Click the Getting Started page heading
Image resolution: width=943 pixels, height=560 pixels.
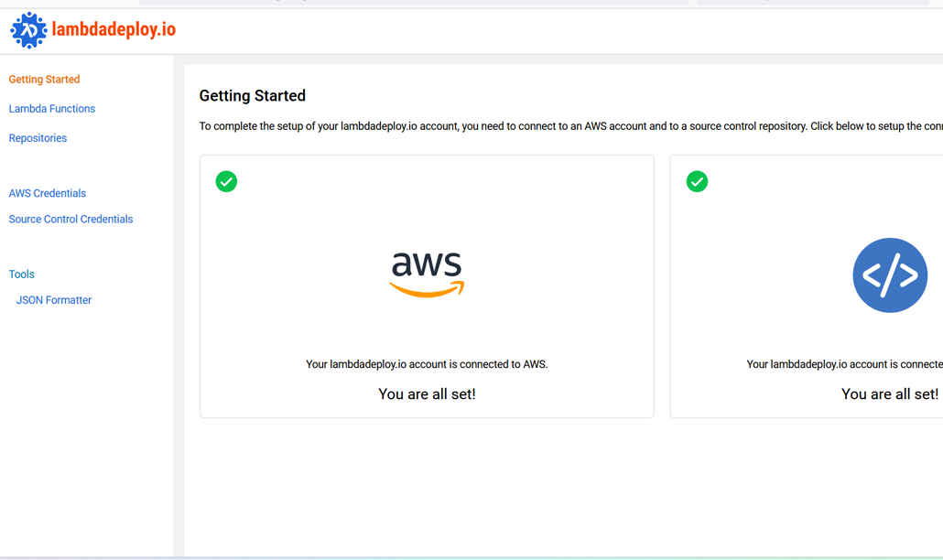[x=253, y=96]
